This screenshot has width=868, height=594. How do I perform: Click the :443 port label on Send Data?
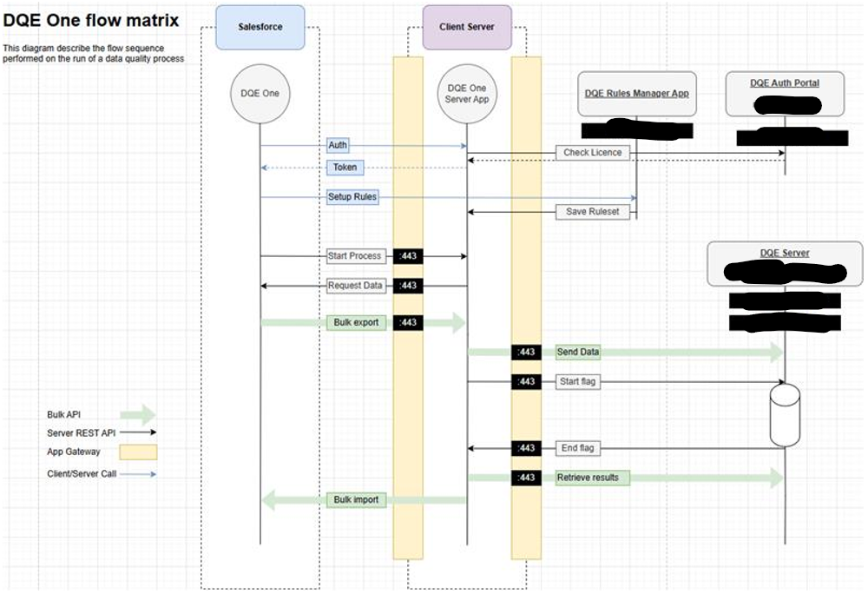pyautogui.click(x=524, y=352)
